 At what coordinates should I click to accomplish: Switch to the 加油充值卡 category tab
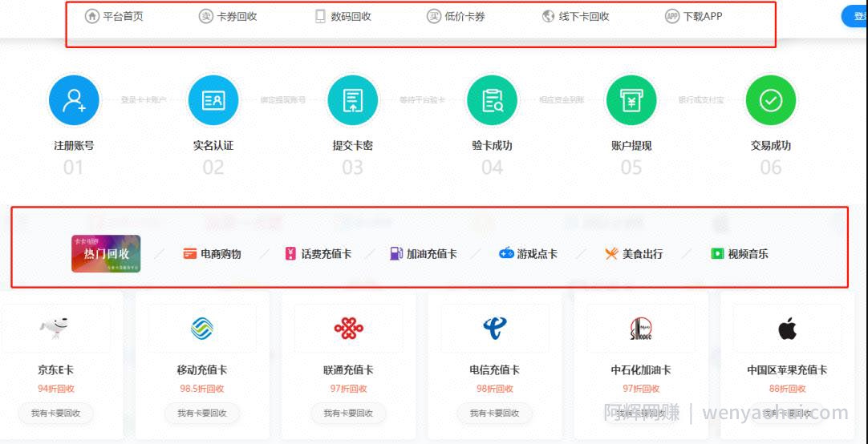pos(432,254)
